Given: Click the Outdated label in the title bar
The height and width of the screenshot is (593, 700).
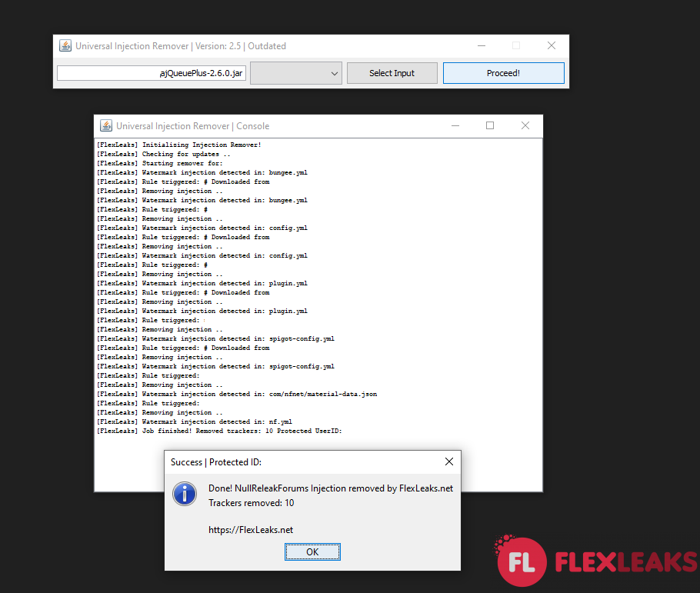Looking at the screenshot, I should coord(267,45).
